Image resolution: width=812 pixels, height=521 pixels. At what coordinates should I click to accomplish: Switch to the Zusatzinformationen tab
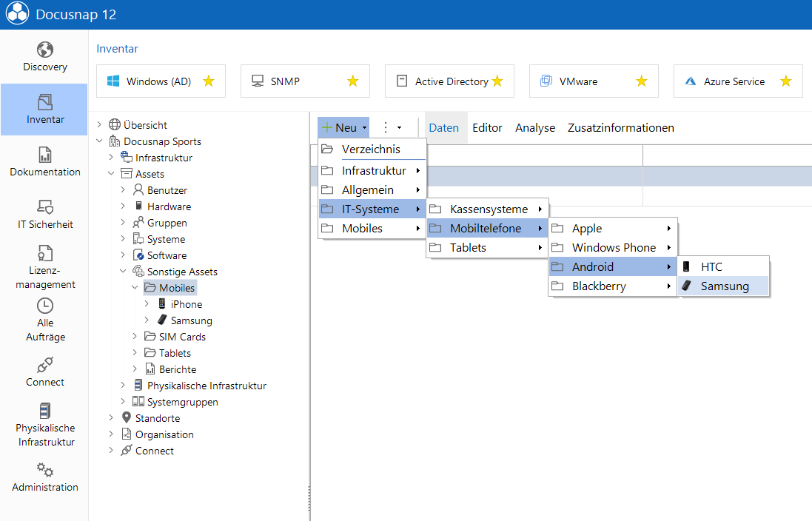coord(621,127)
